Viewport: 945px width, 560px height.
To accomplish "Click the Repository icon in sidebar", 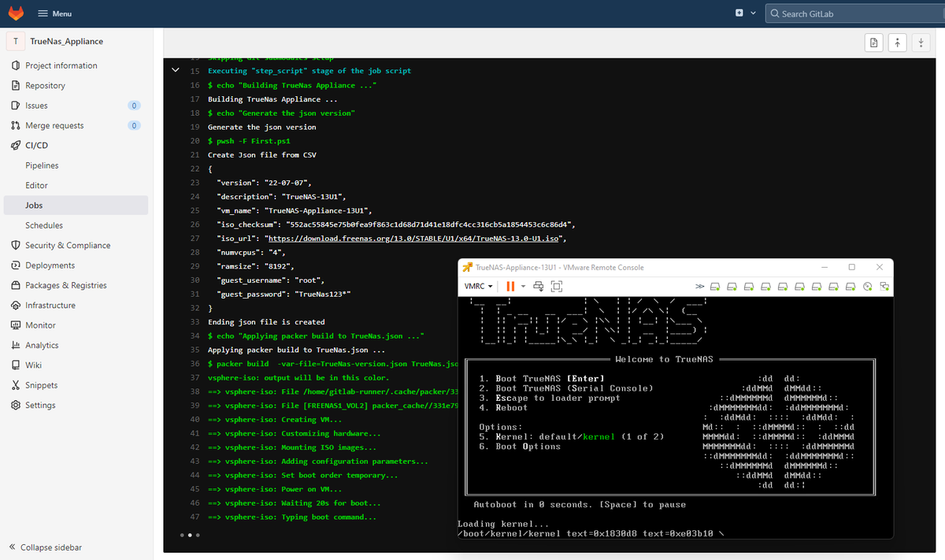I will [16, 85].
